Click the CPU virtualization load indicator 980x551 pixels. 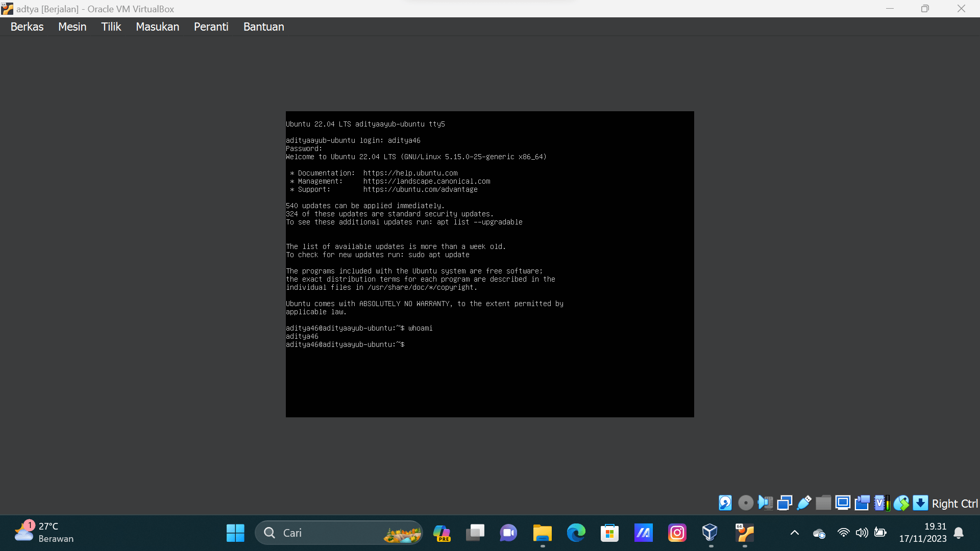(881, 503)
